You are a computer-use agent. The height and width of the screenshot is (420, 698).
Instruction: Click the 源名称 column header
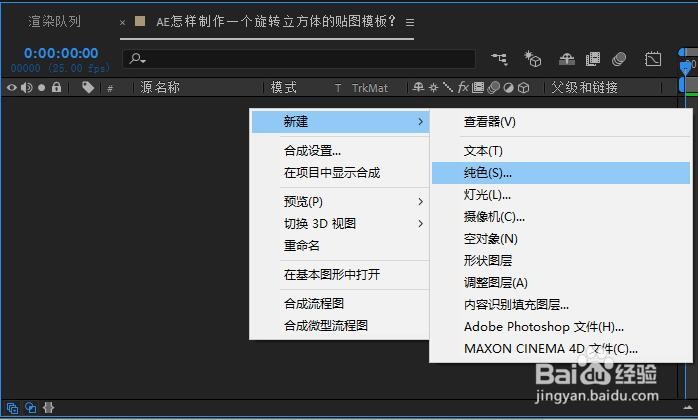pyautogui.click(x=160, y=87)
